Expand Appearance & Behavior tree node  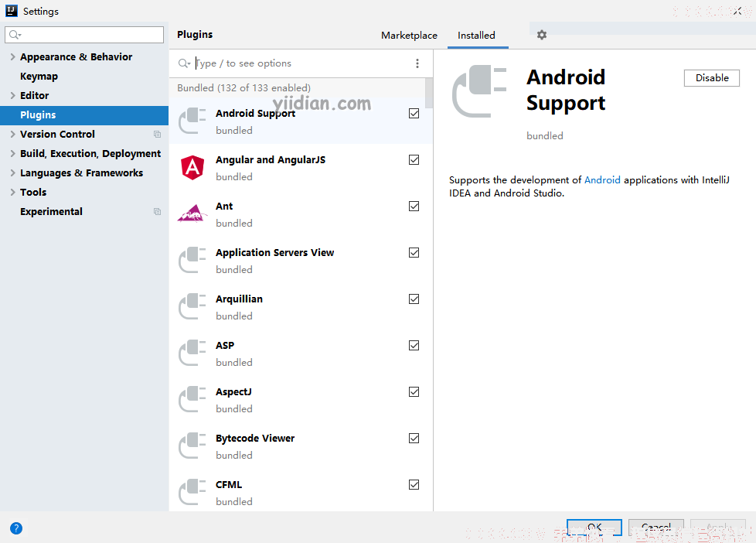[x=12, y=57]
